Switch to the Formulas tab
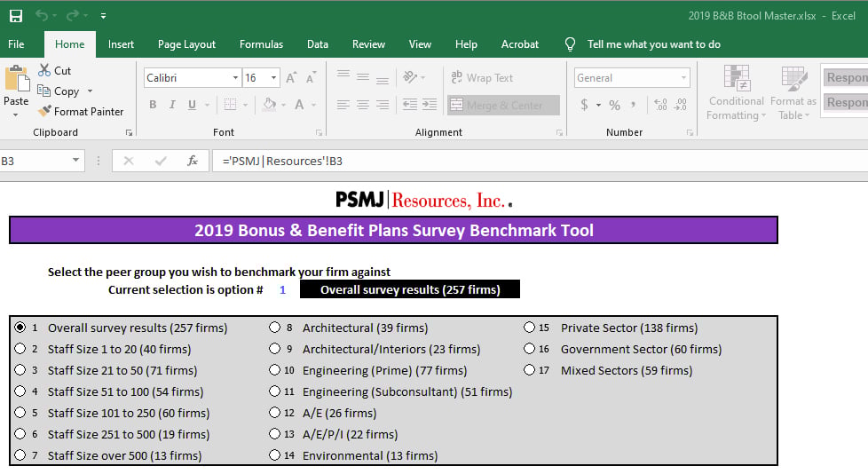The image size is (868, 474). (261, 44)
